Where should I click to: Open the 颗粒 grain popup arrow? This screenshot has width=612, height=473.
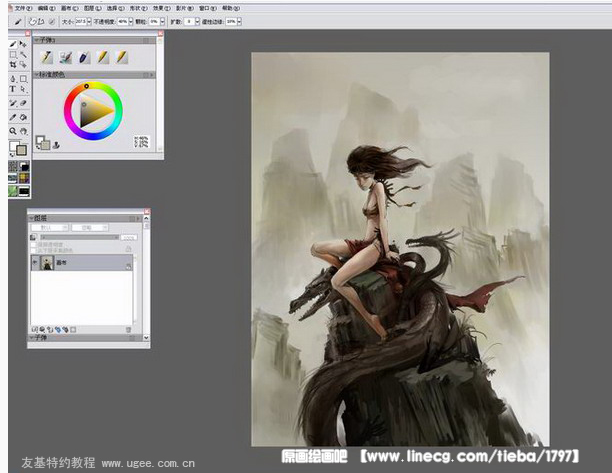point(162,21)
